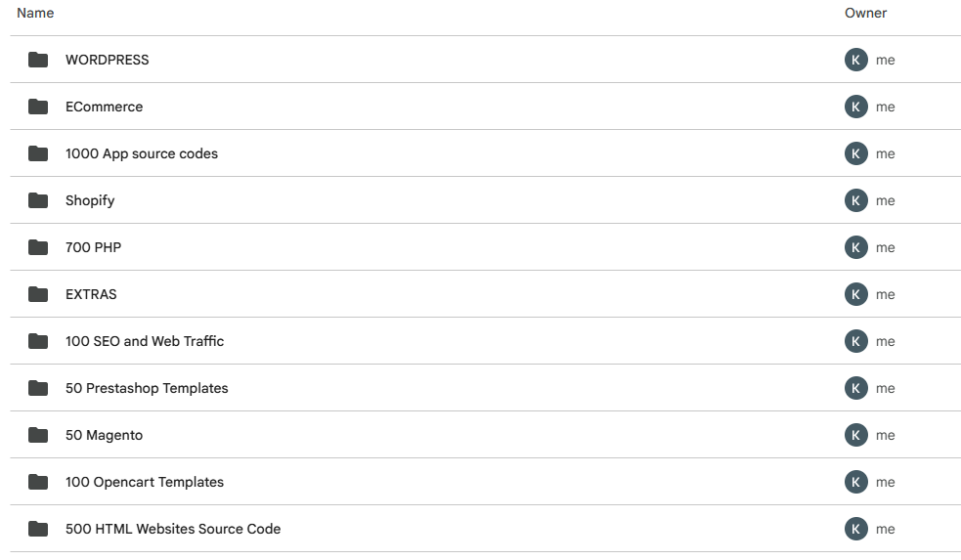Image resolution: width=961 pixels, height=560 pixels.
Task: Click the 1000 App source codes folder icon
Action: [38, 153]
